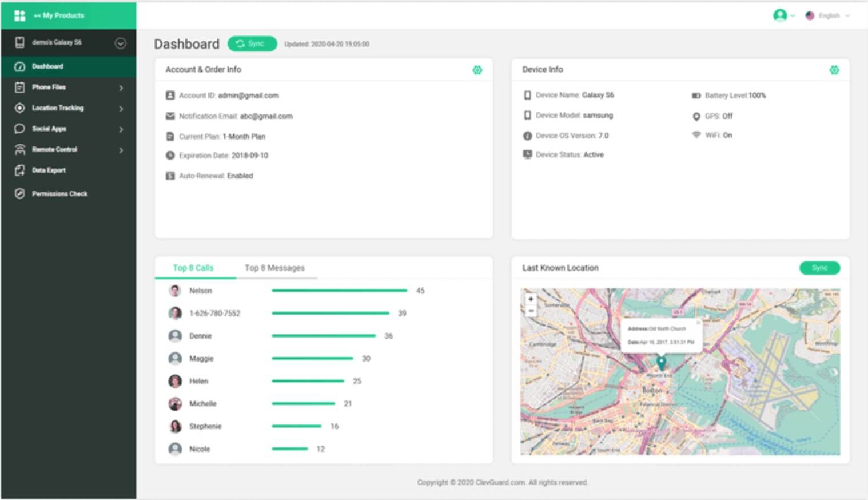Expand the Phone Files submenu arrow
Viewport: 868px width, 500px height.
coord(121,88)
